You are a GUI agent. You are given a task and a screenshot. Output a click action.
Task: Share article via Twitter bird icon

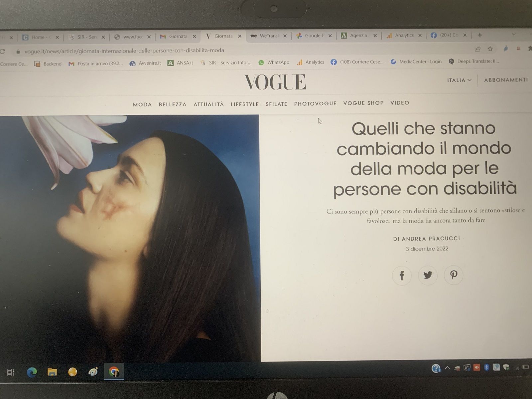coord(428,275)
